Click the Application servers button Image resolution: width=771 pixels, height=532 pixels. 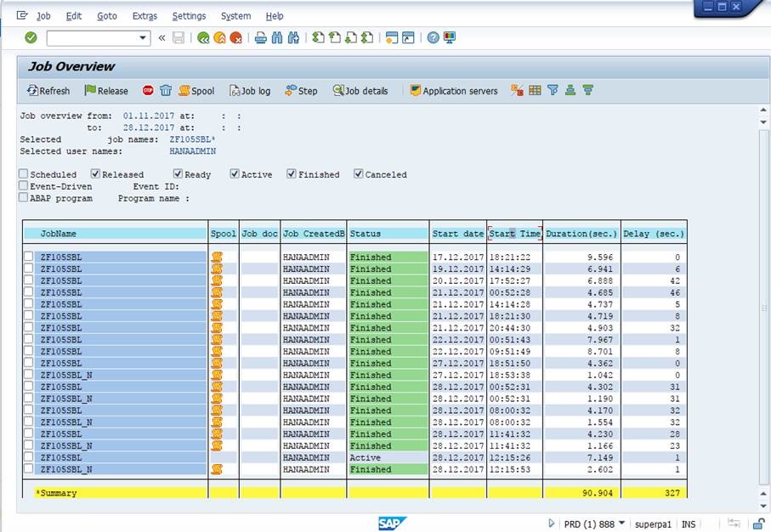click(x=454, y=90)
